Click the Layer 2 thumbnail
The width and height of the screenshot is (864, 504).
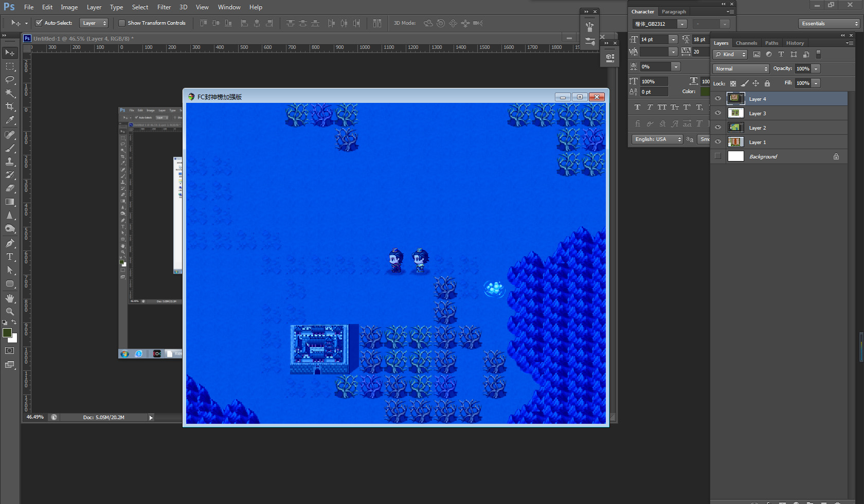pos(736,128)
